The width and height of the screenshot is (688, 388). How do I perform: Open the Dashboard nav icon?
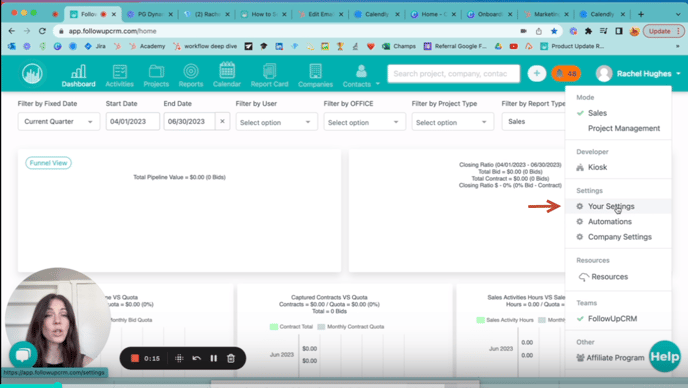pos(78,75)
